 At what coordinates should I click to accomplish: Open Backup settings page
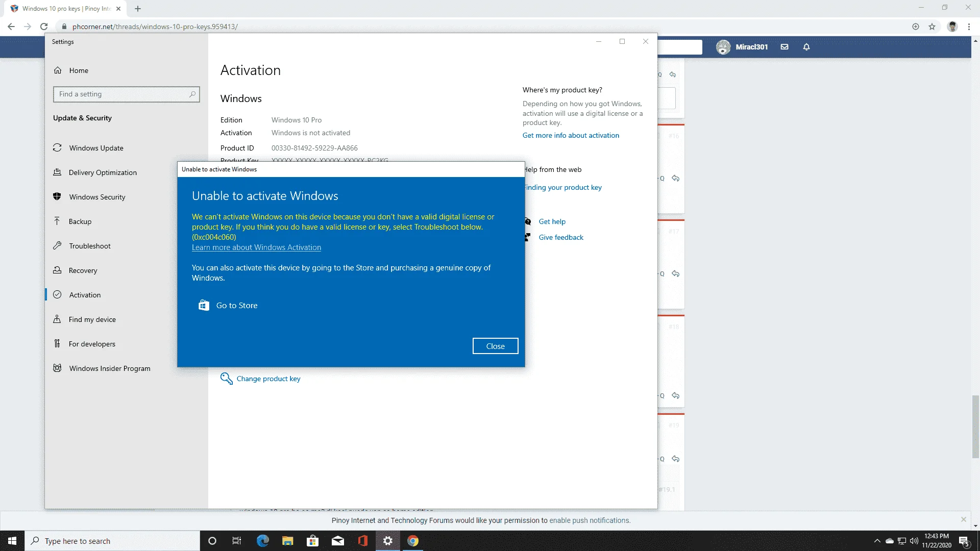[x=80, y=221]
